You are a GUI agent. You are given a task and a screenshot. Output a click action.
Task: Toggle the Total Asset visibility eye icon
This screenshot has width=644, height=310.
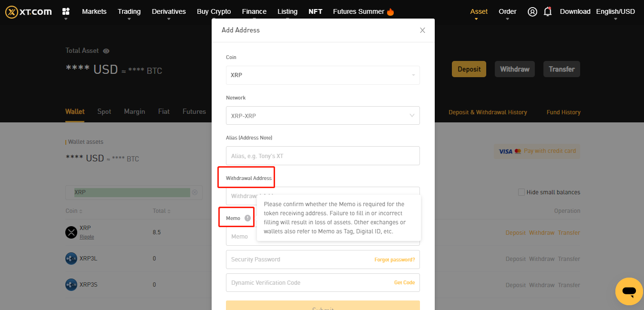coord(105,50)
